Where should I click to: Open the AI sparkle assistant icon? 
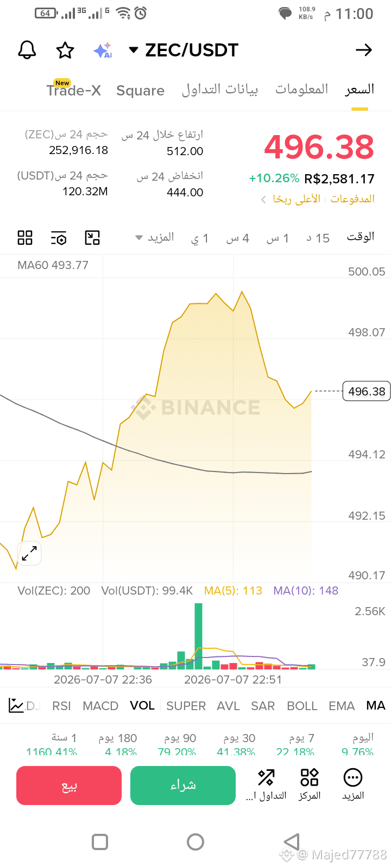tap(103, 50)
